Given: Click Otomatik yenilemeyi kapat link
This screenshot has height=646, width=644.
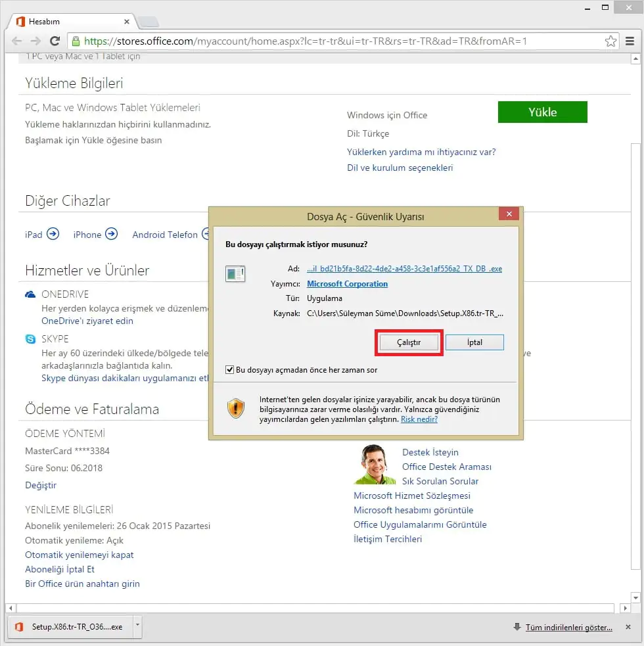Looking at the screenshot, I should tap(79, 555).
